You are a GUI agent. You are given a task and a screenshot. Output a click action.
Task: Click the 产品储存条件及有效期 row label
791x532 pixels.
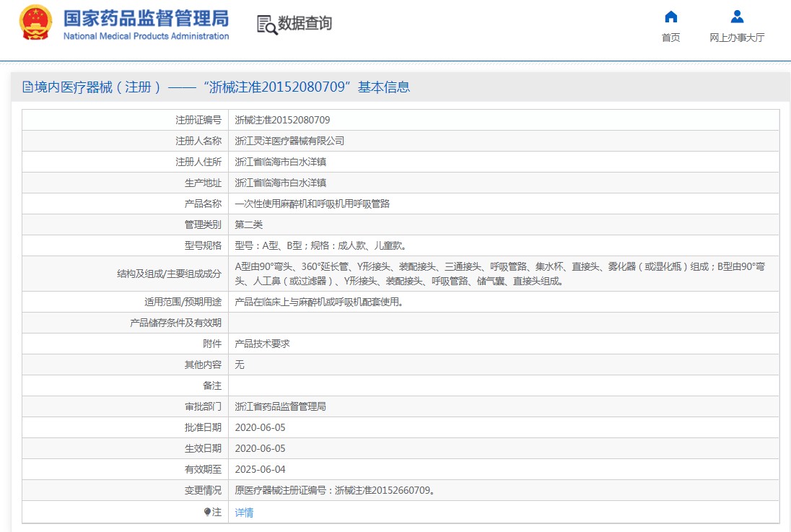pyautogui.click(x=175, y=323)
